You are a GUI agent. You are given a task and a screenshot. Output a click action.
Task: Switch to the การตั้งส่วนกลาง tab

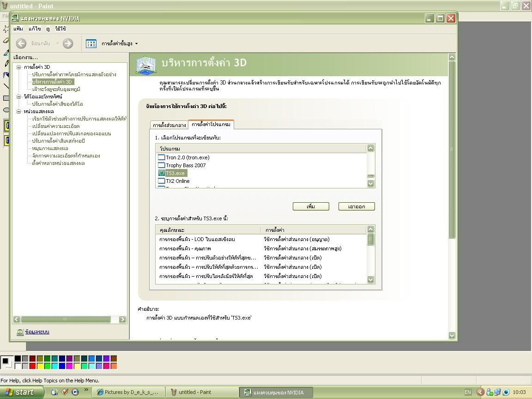coord(169,125)
